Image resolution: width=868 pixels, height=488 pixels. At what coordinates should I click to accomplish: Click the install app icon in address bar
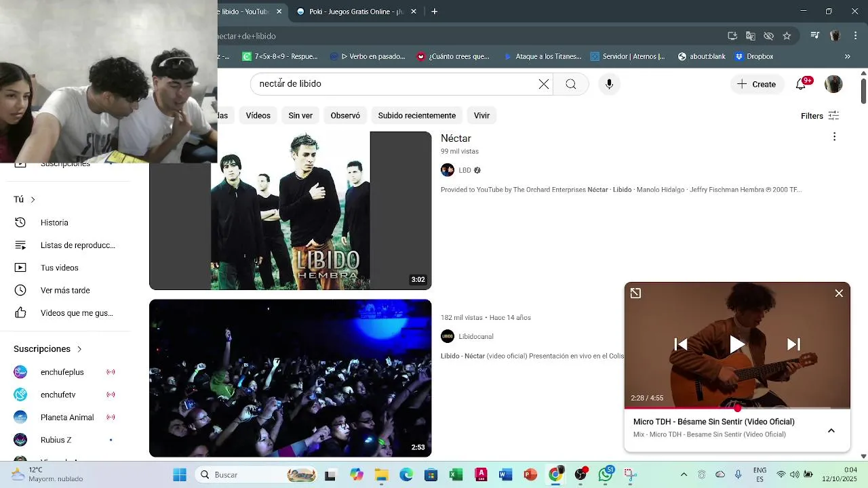732,36
